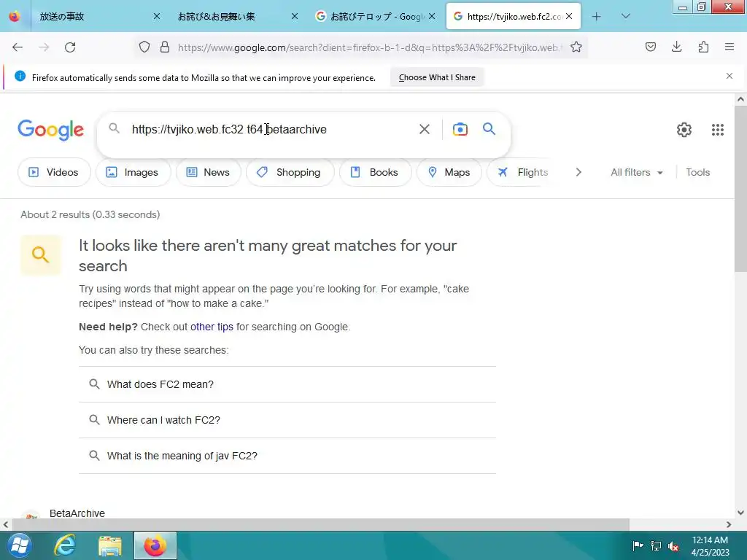
Task: Click Choose What I Share button
Action: point(437,77)
